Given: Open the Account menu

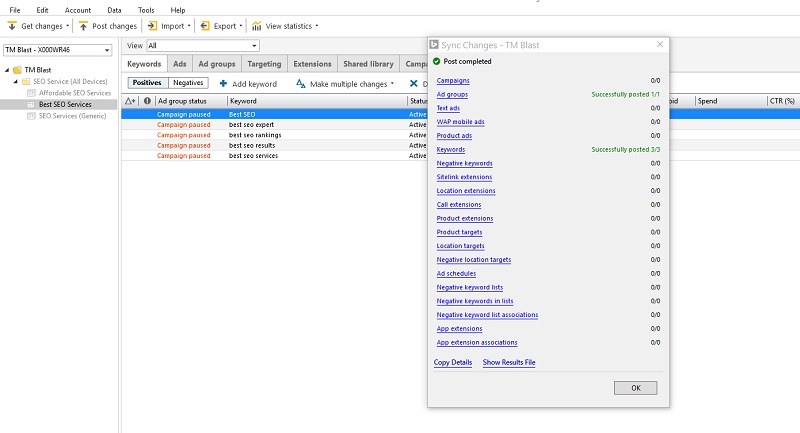Looking at the screenshot, I should [x=78, y=10].
